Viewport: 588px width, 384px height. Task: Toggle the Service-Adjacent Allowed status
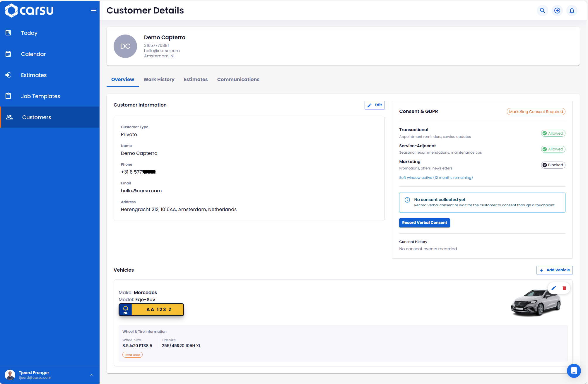tap(553, 149)
